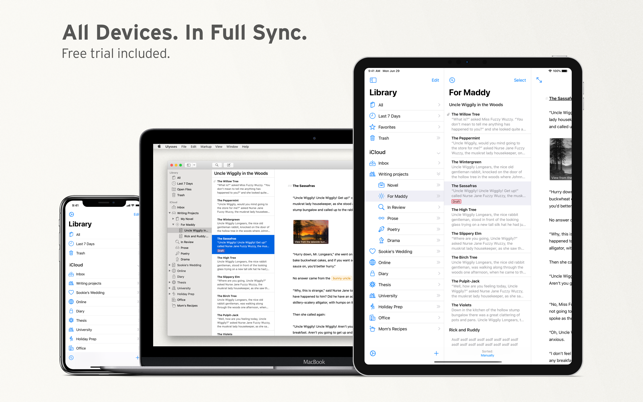Viewport: 643px width, 402px height.
Task: Collapse Writing Projects triangle in Mac sidebar
Action: coord(170,213)
